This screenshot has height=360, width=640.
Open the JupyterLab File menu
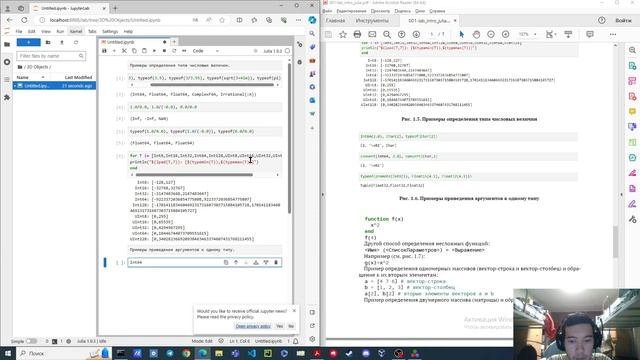(x=19, y=31)
